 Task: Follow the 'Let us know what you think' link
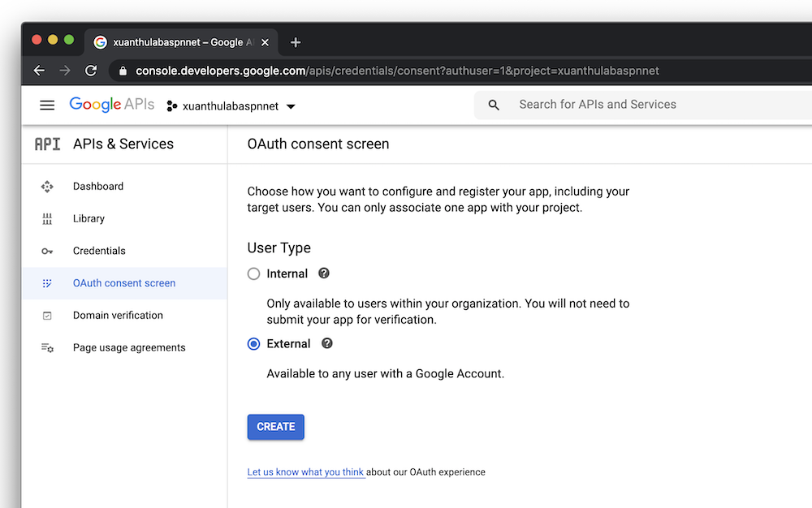tap(305, 472)
